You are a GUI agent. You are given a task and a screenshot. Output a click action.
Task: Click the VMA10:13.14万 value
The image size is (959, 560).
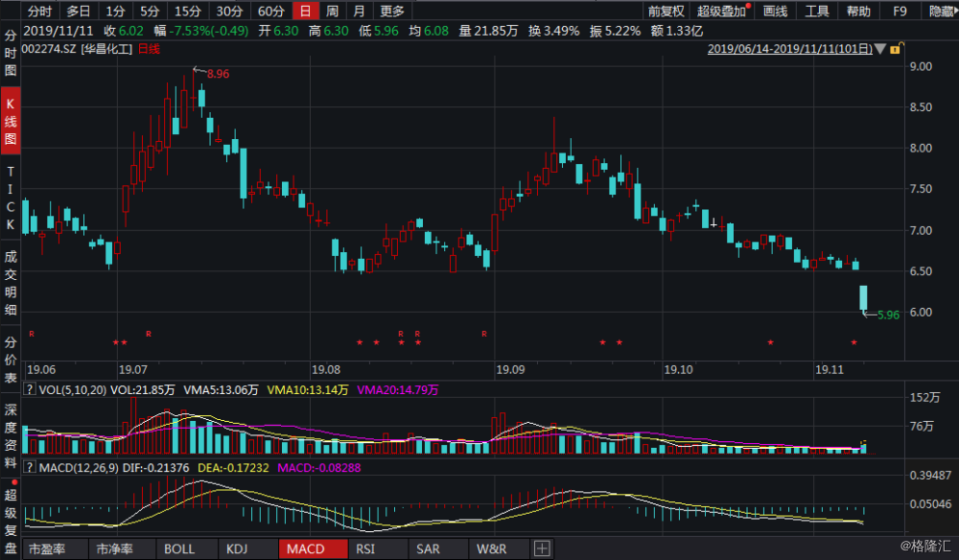click(308, 389)
